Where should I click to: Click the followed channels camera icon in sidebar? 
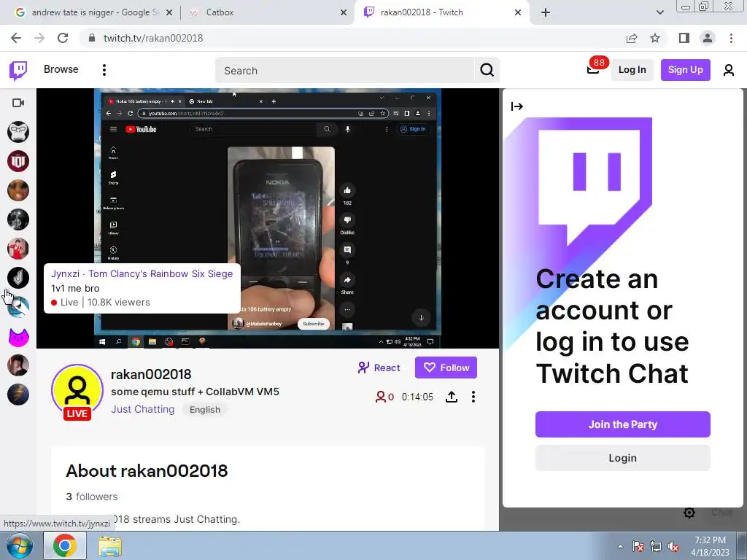18,103
